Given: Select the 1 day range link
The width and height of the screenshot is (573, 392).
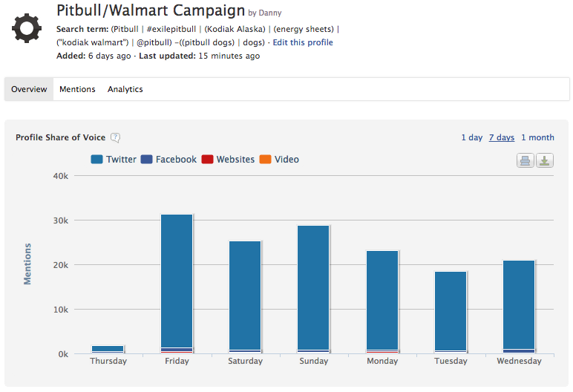Looking at the screenshot, I should point(471,137).
